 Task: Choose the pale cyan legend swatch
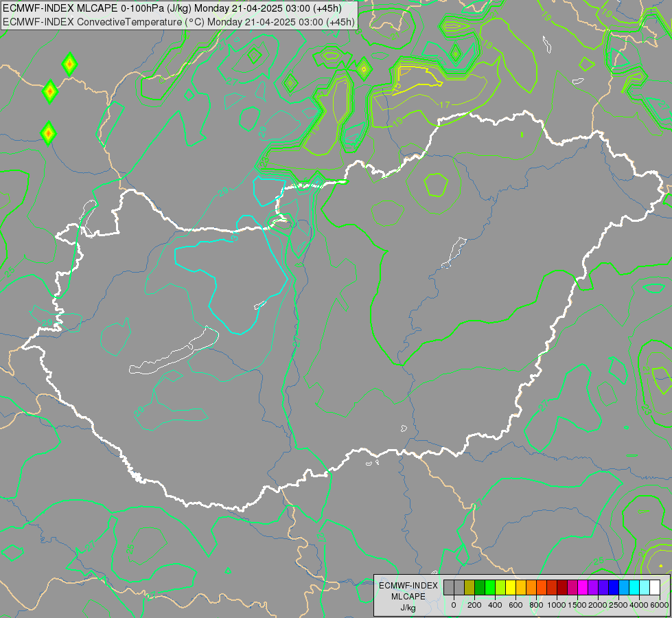click(x=645, y=587)
